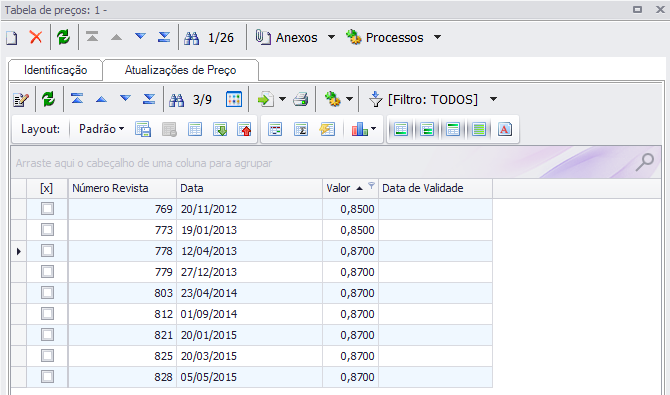Save the current grid layout
Viewport: 670px width, 395px height.
tap(143, 129)
